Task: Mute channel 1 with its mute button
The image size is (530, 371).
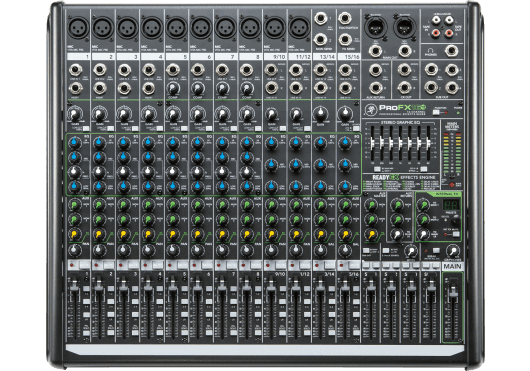Action: coord(85,265)
